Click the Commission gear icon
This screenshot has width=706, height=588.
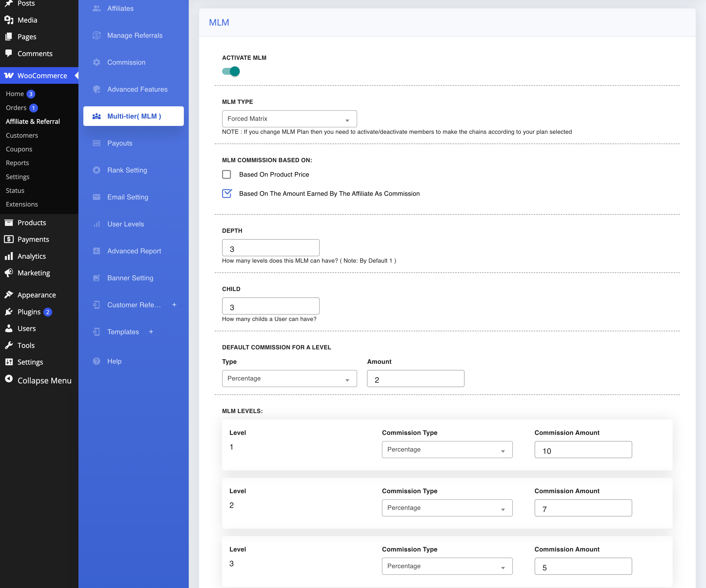coord(97,62)
